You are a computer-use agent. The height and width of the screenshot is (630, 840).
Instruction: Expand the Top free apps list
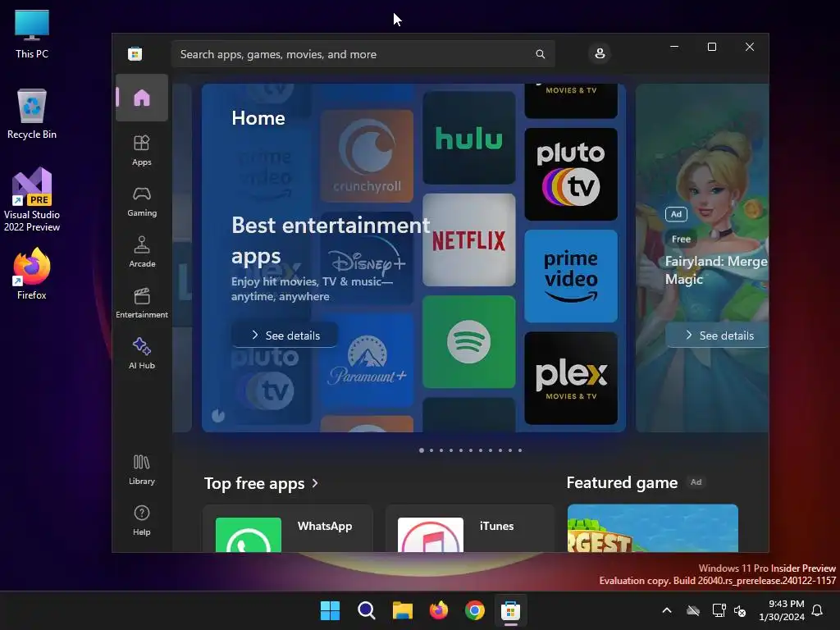(262, 483)
